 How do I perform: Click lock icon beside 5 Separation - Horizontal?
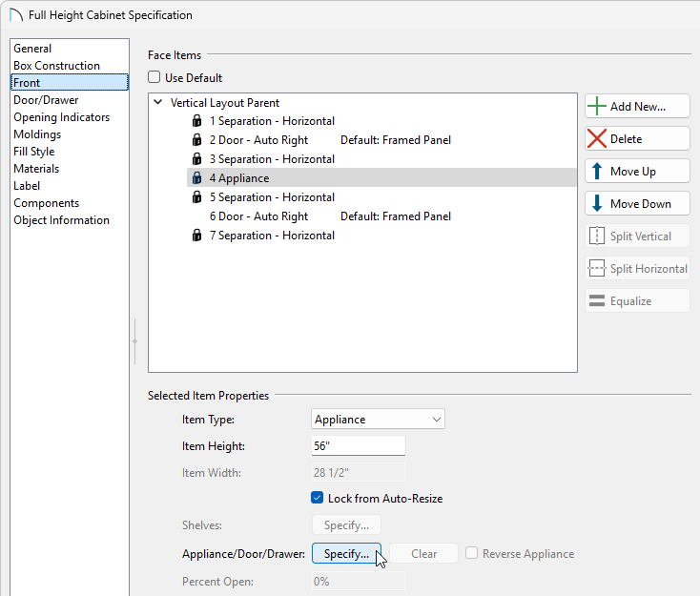pyautogui.click(x=197, y=197)
